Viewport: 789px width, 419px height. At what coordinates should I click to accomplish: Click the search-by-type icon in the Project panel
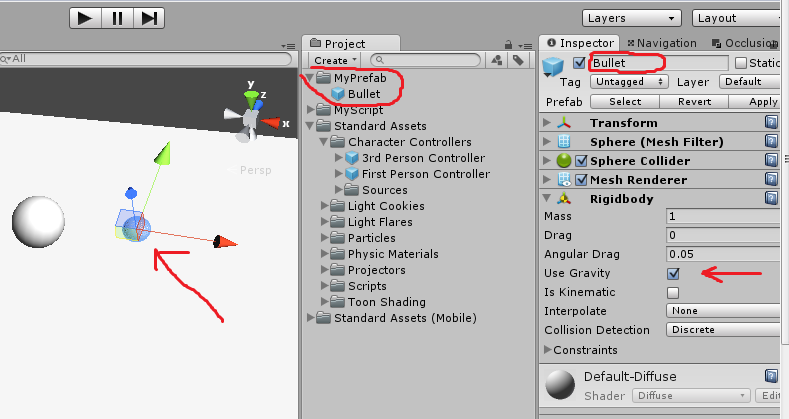point(497,60)
